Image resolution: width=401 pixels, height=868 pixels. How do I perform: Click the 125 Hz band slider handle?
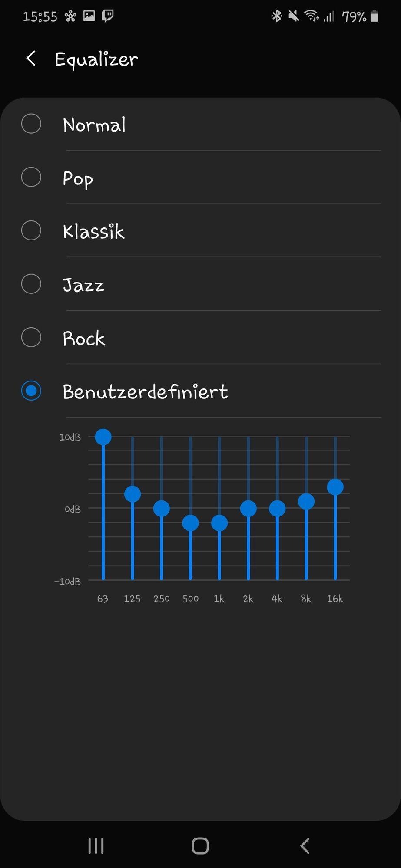[x=133, y=494]
